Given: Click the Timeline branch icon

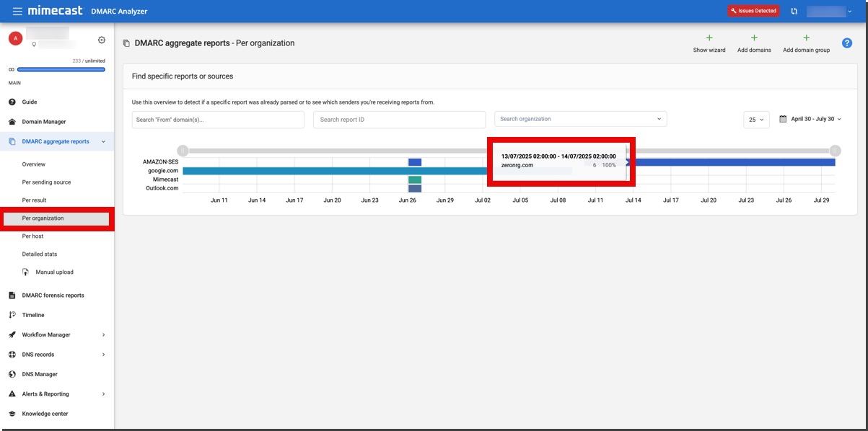Looking at the screenshot, I should click(x=12, y=315).
